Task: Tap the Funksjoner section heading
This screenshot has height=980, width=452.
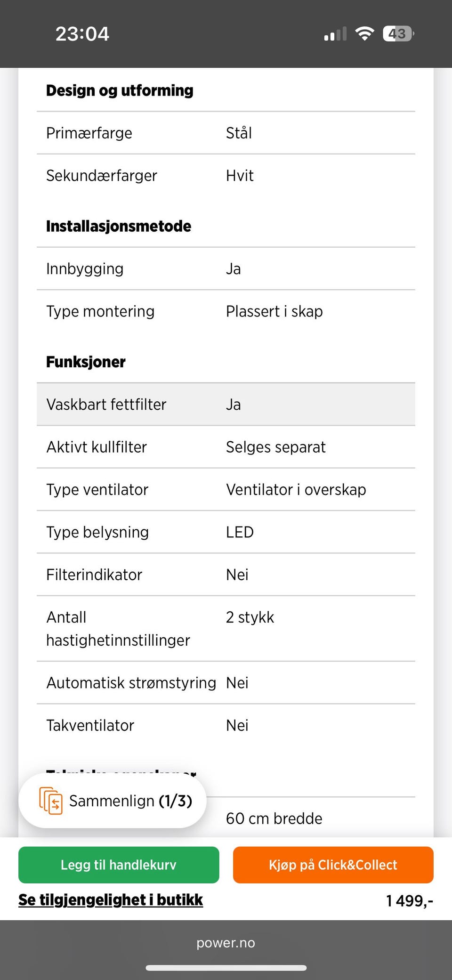Action: pyautogui.click(x=86, y=362)
